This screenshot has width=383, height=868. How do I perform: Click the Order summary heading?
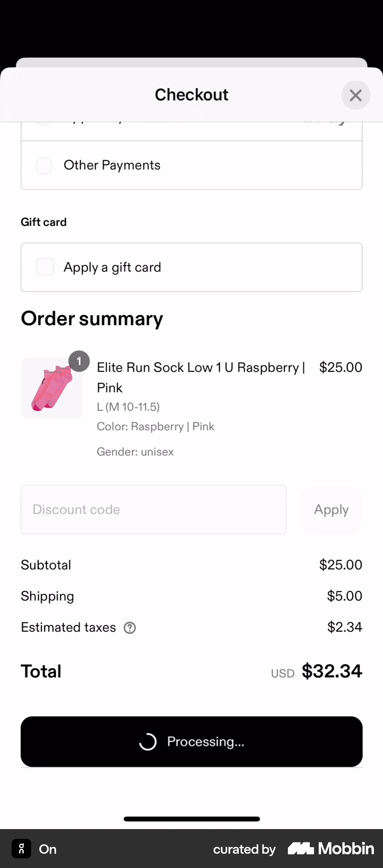pos(92,319)
